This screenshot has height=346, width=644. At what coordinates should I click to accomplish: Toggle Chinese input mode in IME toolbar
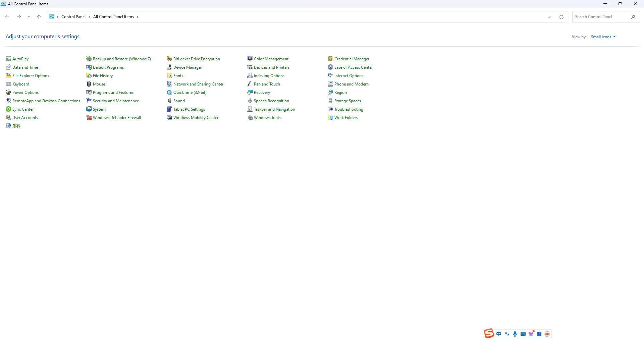499,334
